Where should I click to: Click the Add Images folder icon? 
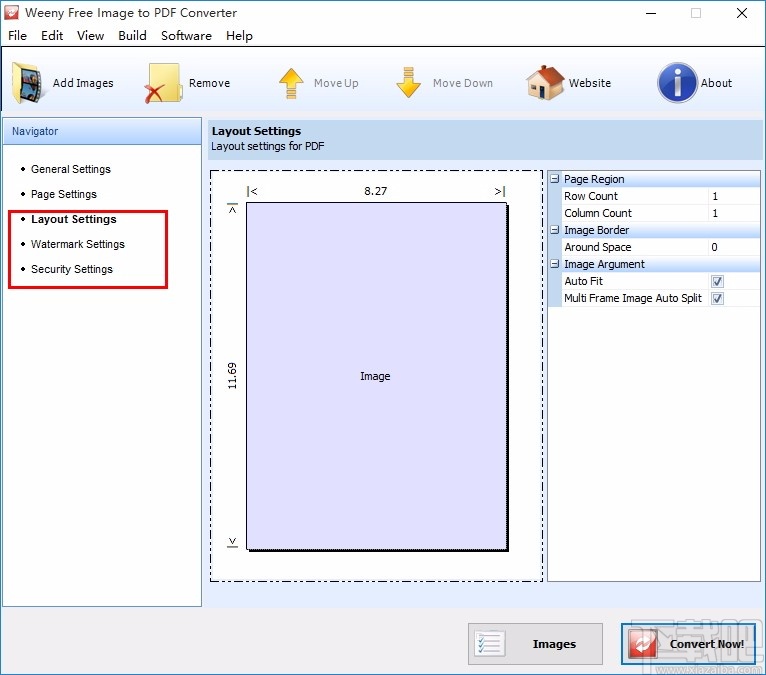pos(27,83)
